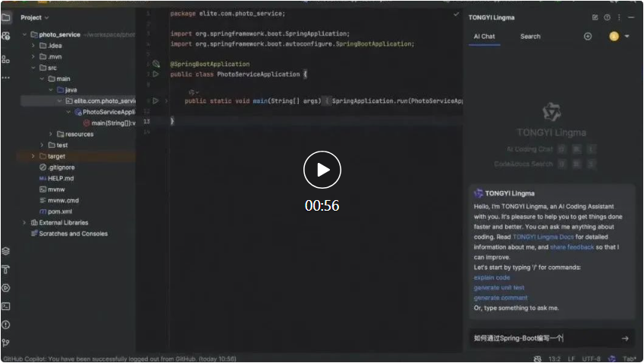The width and height of the screenshot is (644, 363).
Task: Play the video with the center play button
Action: pyautogui.click(x=322, y=170)
